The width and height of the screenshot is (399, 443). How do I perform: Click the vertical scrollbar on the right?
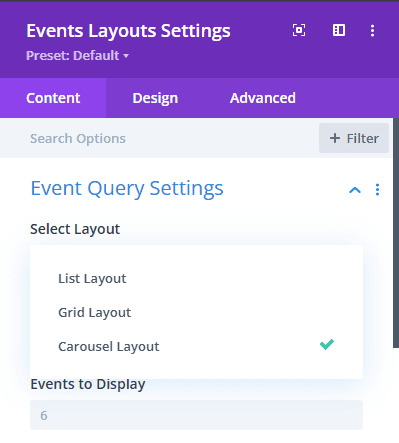(x=396, y=233)
